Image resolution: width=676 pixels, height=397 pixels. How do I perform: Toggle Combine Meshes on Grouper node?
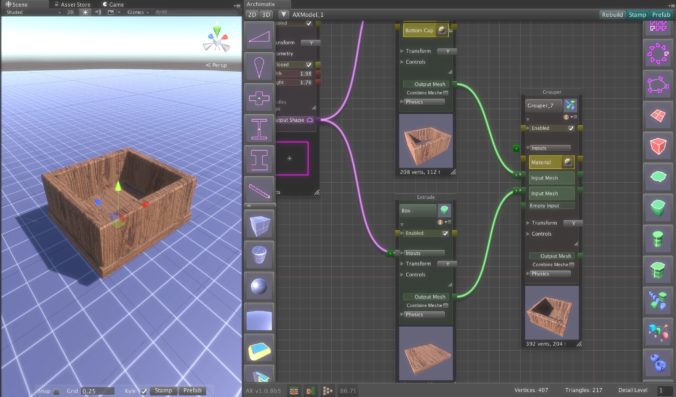[572, 265]
